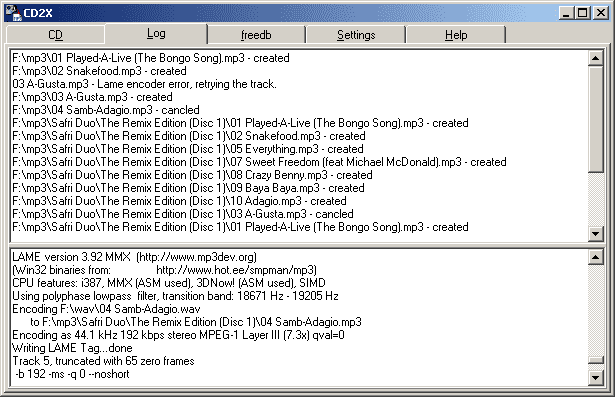Click the upper log pane scrollbar thumb
This screenshot has height=397, width=615.
[595, 119]
